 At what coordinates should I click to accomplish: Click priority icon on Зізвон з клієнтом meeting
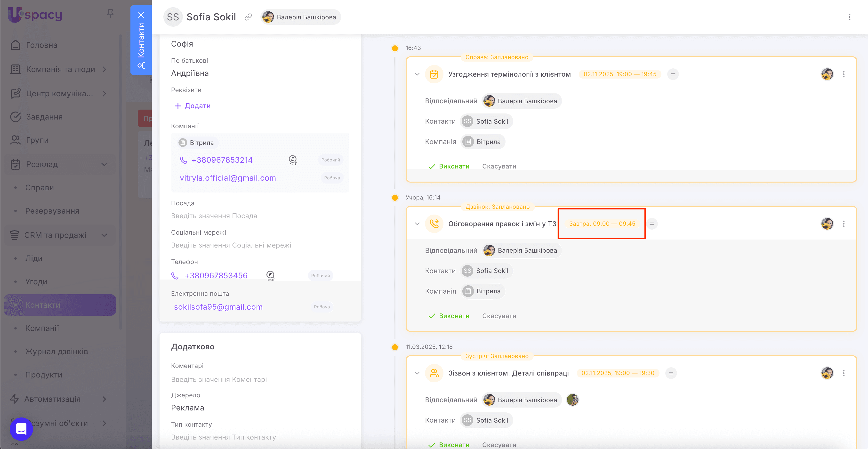point(671,373)
